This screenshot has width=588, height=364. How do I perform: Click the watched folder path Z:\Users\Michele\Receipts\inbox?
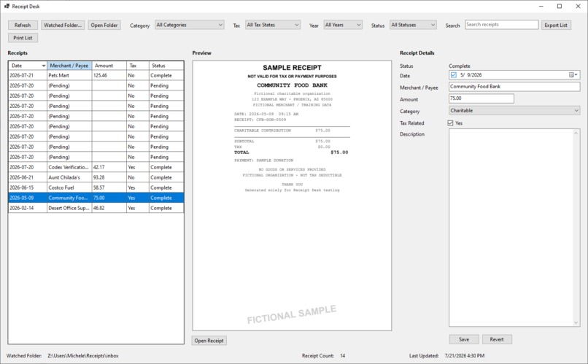pos(83,356)
